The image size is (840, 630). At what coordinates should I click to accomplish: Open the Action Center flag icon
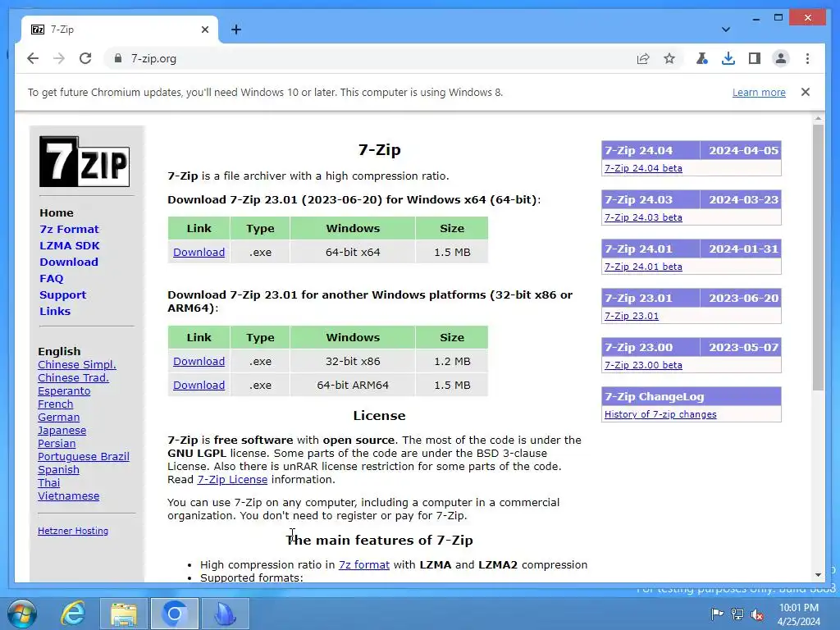point(717,614)
